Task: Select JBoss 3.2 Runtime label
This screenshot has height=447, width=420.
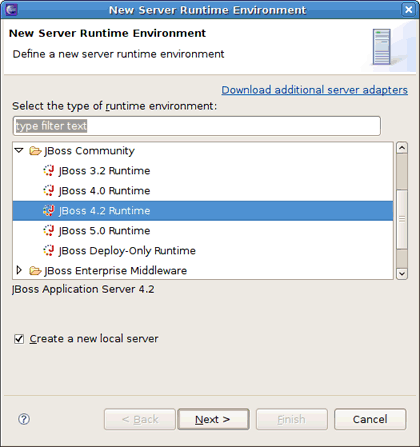Action: (104, 171)
